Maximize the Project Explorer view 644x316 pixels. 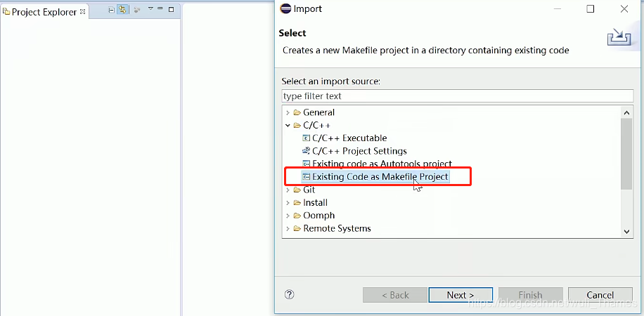pyautogui.click(x=172, y=9)
